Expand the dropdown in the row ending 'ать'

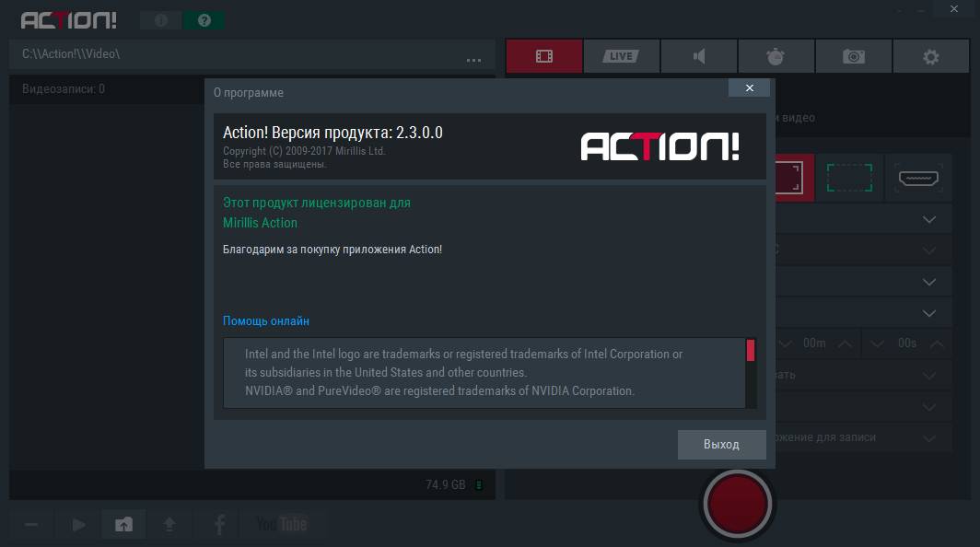pyautogui.click(x=929, y=376)
